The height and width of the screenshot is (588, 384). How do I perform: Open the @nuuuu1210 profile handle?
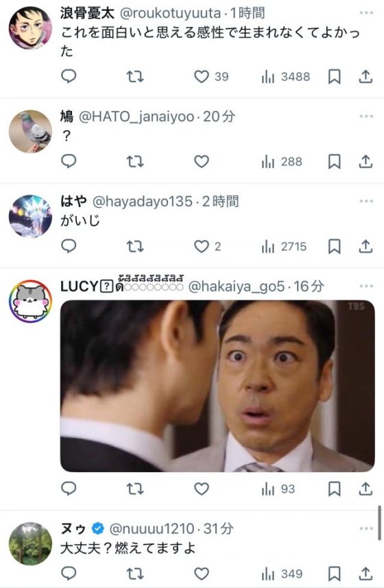[152, 529]
